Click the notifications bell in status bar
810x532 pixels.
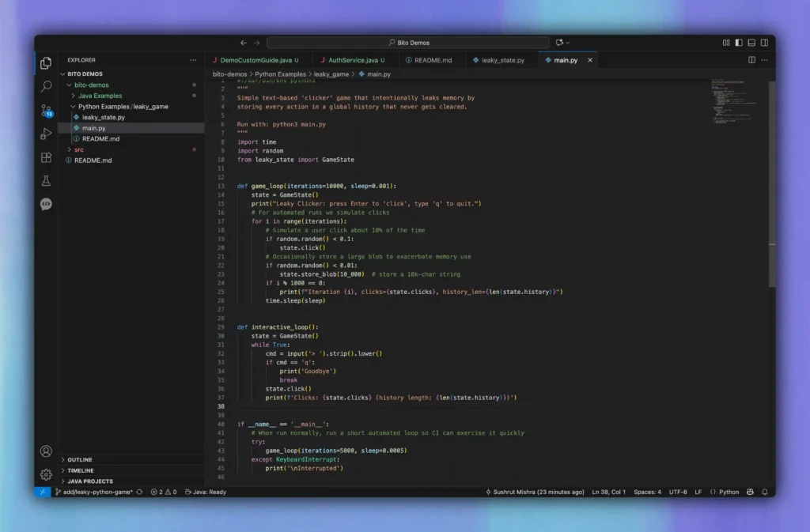coord(764,491)
